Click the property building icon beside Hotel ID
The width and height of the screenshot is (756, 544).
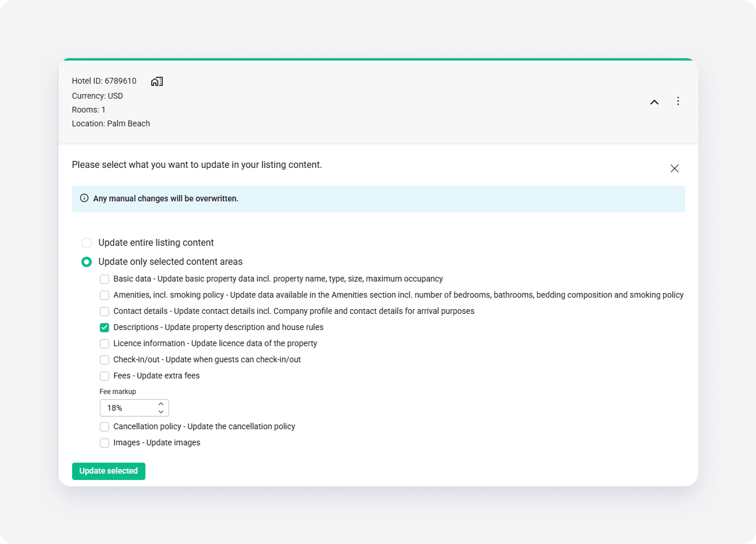click(157, 81)
